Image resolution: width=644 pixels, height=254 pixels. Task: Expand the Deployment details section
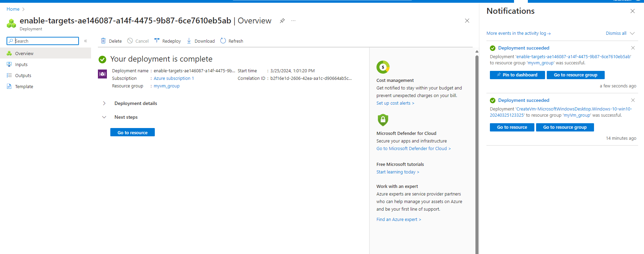(x=104, y=103)
